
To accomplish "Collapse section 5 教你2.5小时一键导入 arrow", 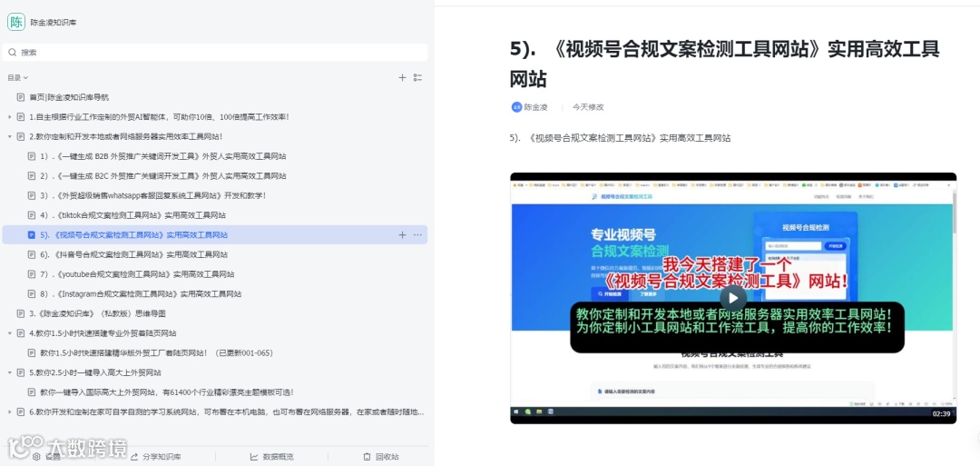I will point(9,372).
